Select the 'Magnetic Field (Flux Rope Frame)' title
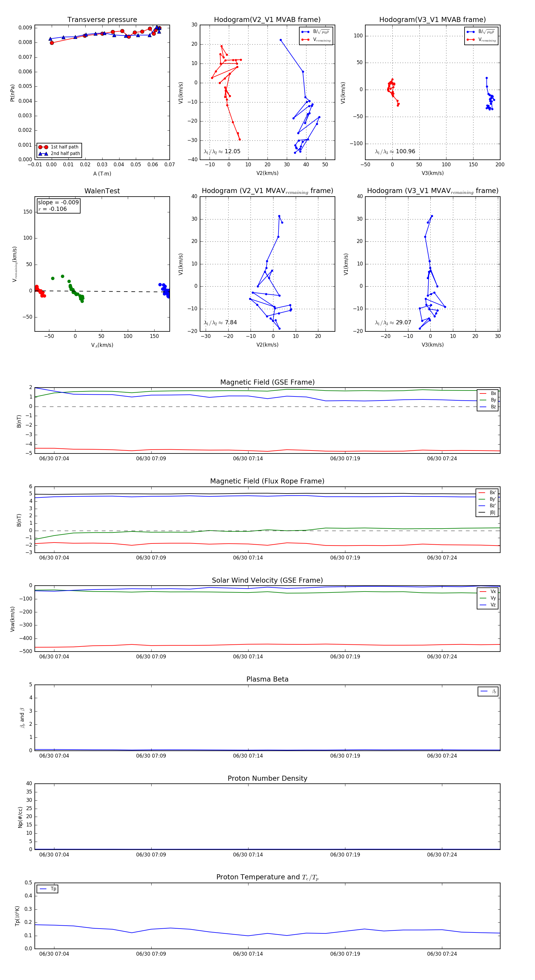The height and width of the screenshot is (980, 535). pyautogui.click(x=267, y=481)
